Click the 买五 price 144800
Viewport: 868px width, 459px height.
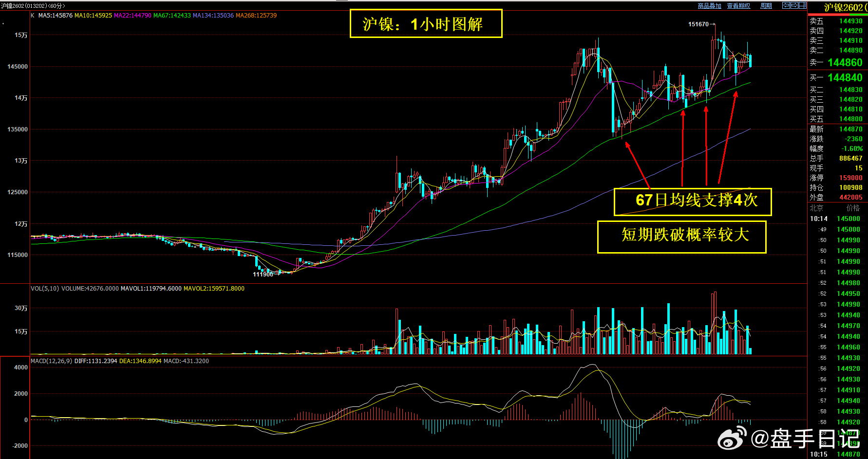point(851,119)
